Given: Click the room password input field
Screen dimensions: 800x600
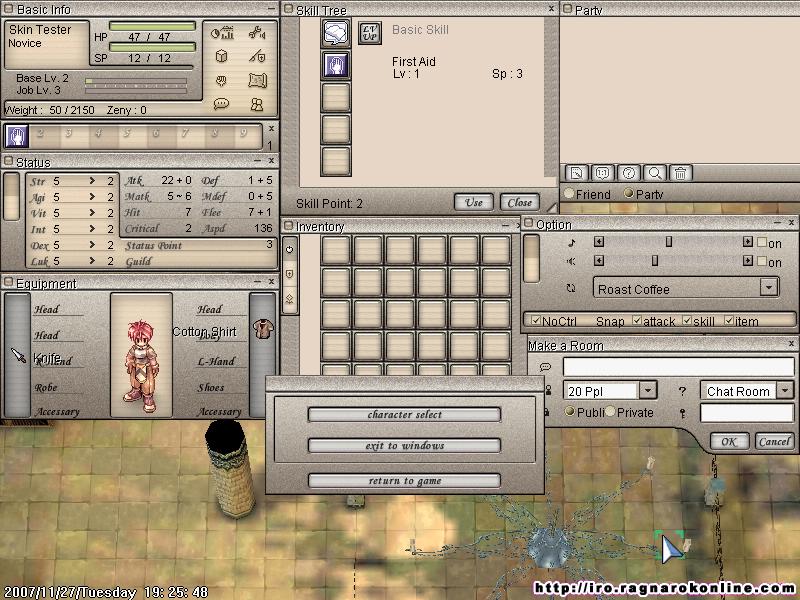Looking at the screenshot, I should (747, 413).
